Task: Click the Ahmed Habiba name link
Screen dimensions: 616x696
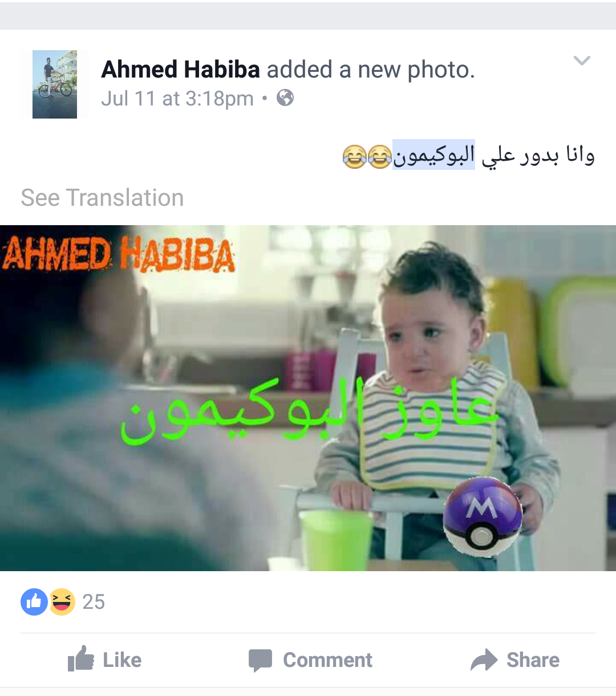Action: click(x=180, y=70)
